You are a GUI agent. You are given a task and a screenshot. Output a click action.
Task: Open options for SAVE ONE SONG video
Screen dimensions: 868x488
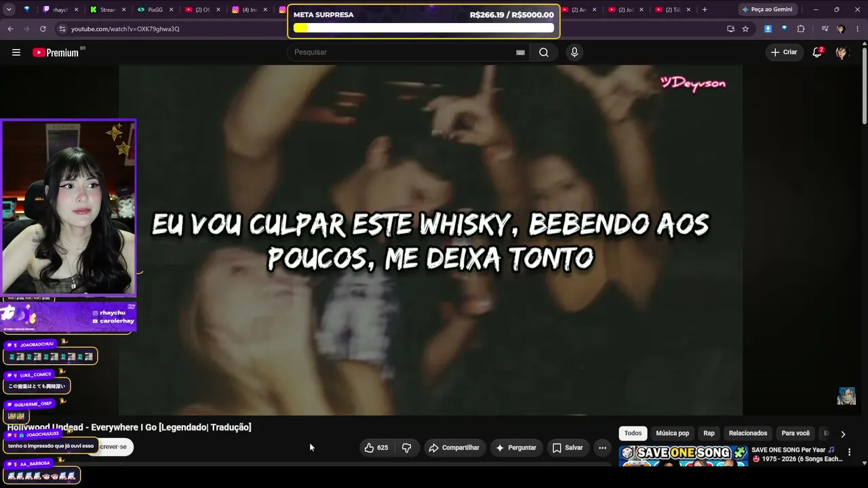click(x=849, y=452)
